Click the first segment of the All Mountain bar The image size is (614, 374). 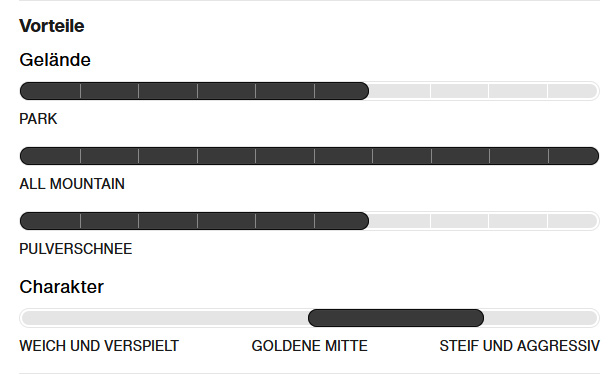[50, 156]
